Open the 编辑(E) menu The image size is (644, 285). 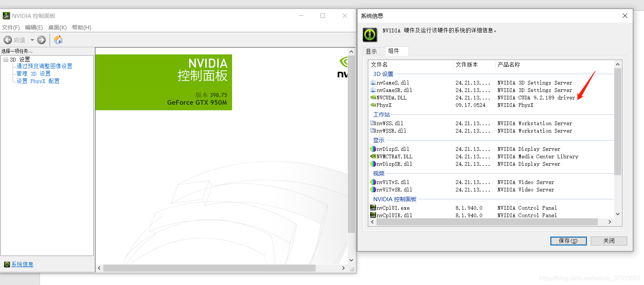click(x=34, y=28)
